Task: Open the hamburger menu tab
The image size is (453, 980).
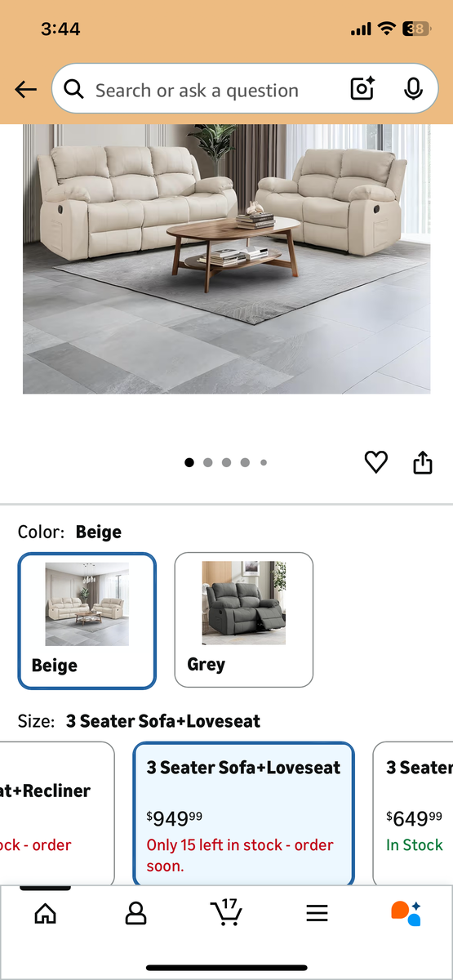Action: click(x=317, y=913)
